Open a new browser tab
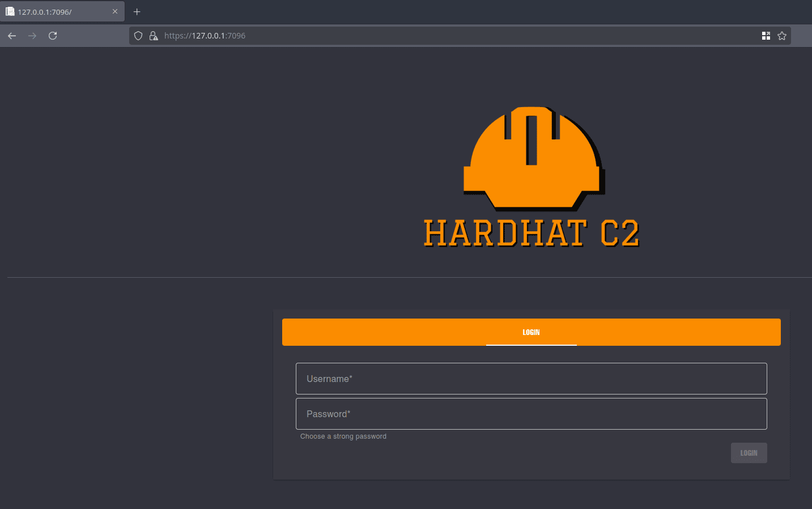Image resolution: width=812 pixels, height=509 pixels. pos(137,11)
